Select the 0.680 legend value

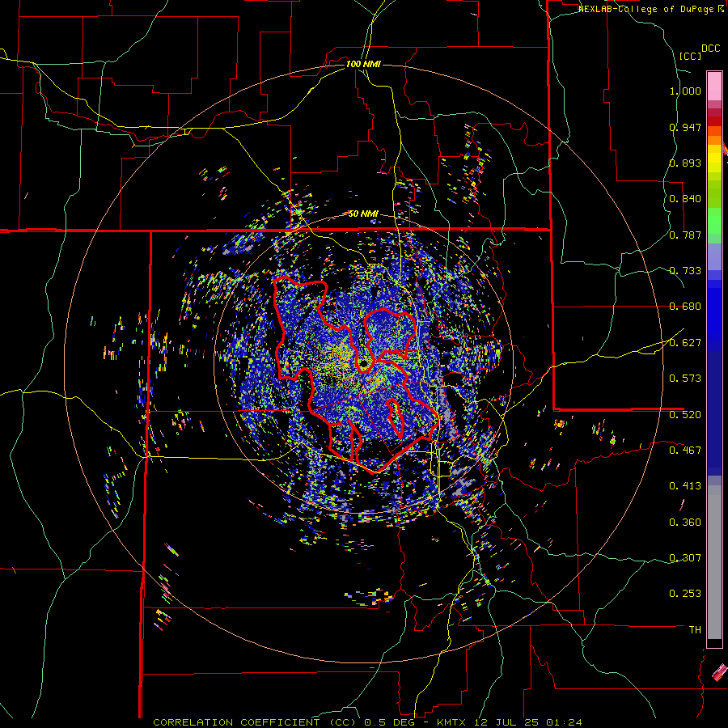tap(685, 307)
